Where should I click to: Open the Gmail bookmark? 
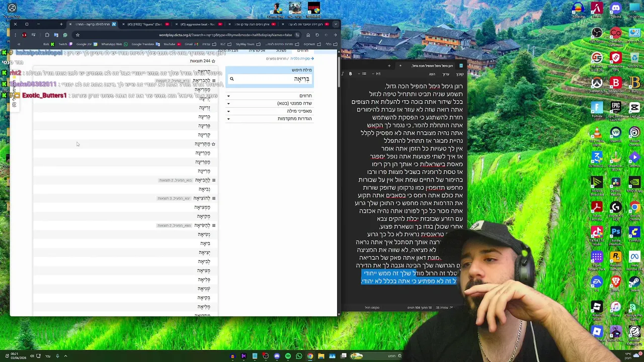pyautogui.click(x=191, y=44)
